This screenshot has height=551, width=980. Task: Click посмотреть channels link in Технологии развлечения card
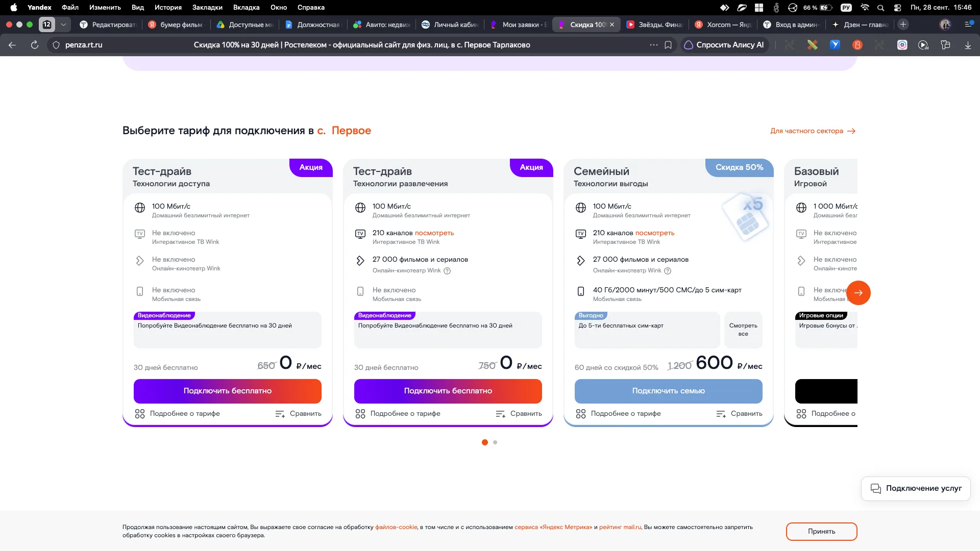tap(434, 233)
